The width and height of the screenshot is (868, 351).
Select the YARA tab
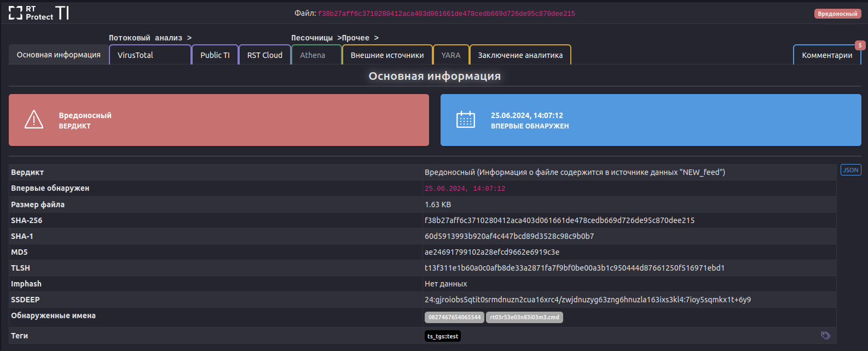451,55
